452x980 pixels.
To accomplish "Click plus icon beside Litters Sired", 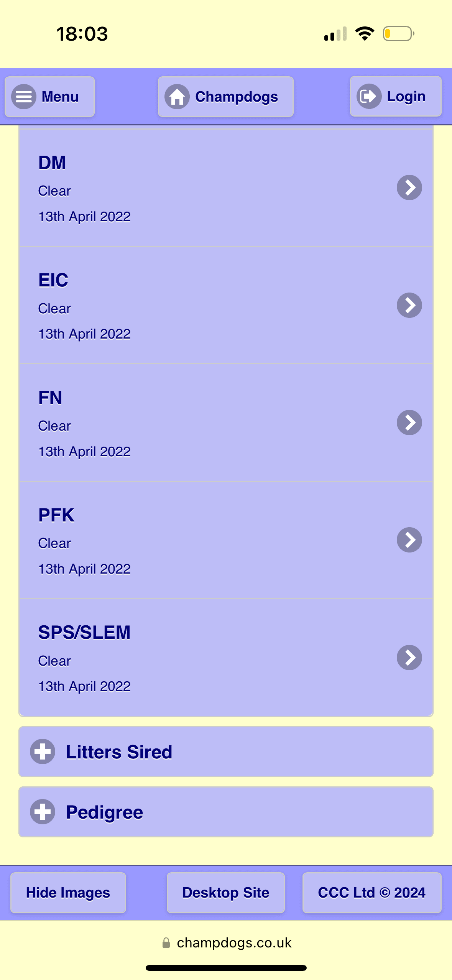I will pyautogui.click(x=43, y=751).
